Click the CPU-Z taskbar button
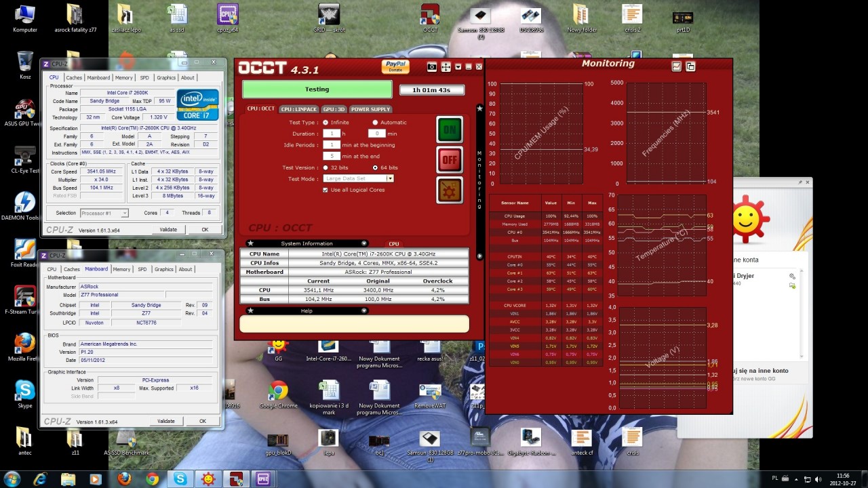This screenshot has height=488, width=868. pyautogui.click(x=263, y=479)
